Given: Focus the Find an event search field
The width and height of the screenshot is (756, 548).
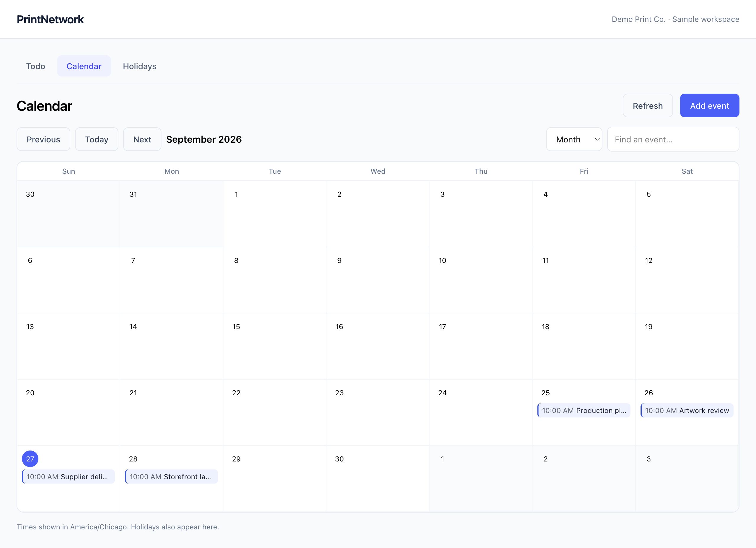Looking at the screenshot, I should coord(673,139).
